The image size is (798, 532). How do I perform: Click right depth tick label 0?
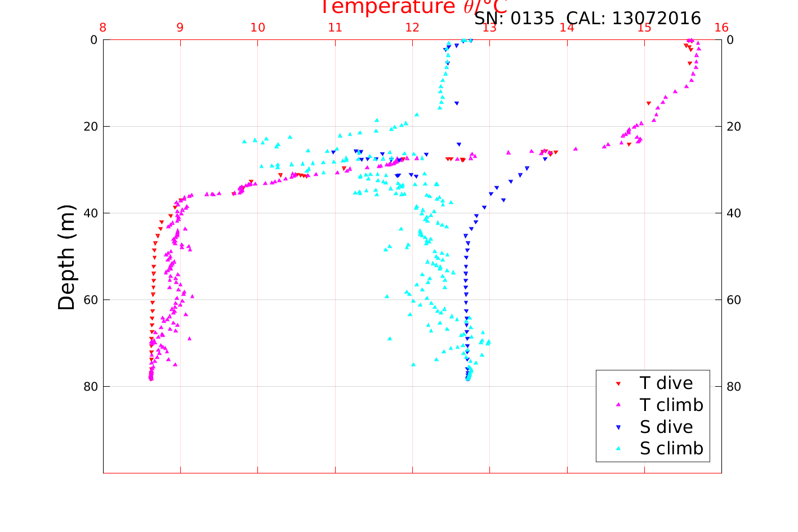(x=730, y=40)
